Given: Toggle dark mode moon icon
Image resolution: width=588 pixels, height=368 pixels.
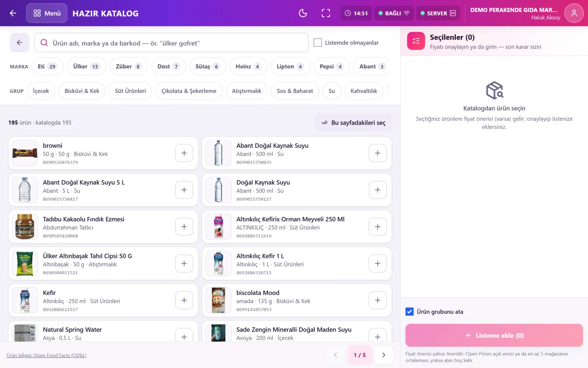Looking at the screenshot, I should coord(303,13).
